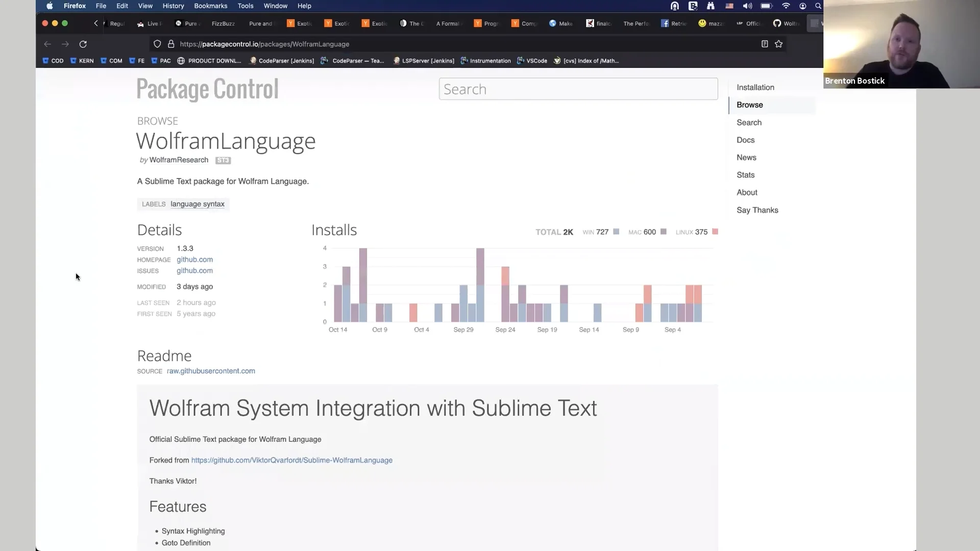Open the History menu
Screen dimensions: 980x551
(x=173, y=6)
